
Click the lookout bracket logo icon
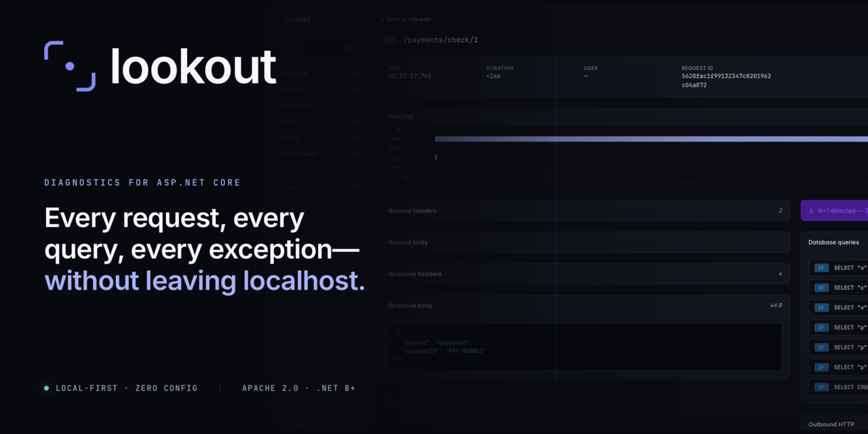pos(70,66)
